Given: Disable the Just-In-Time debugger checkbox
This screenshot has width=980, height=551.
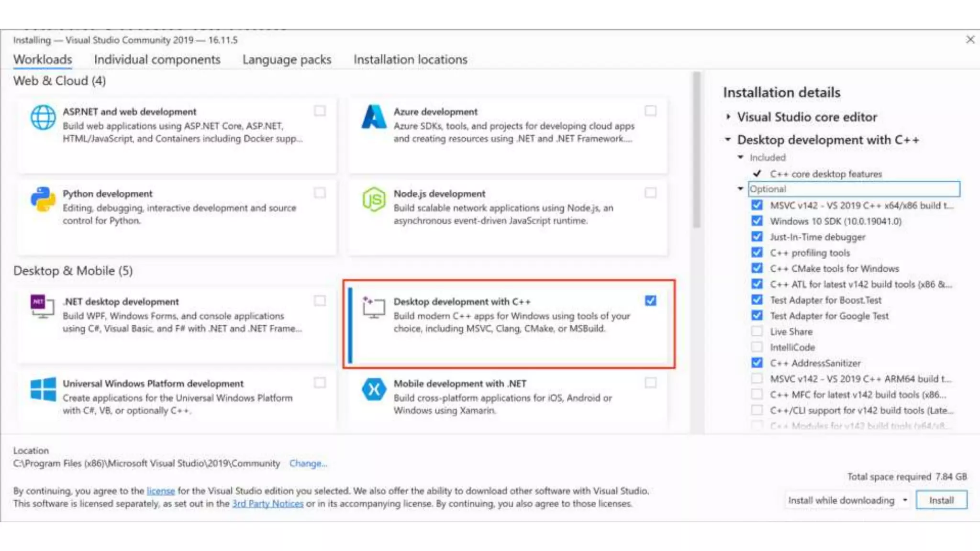Looking at the screenshot, I should pos(757,237).
